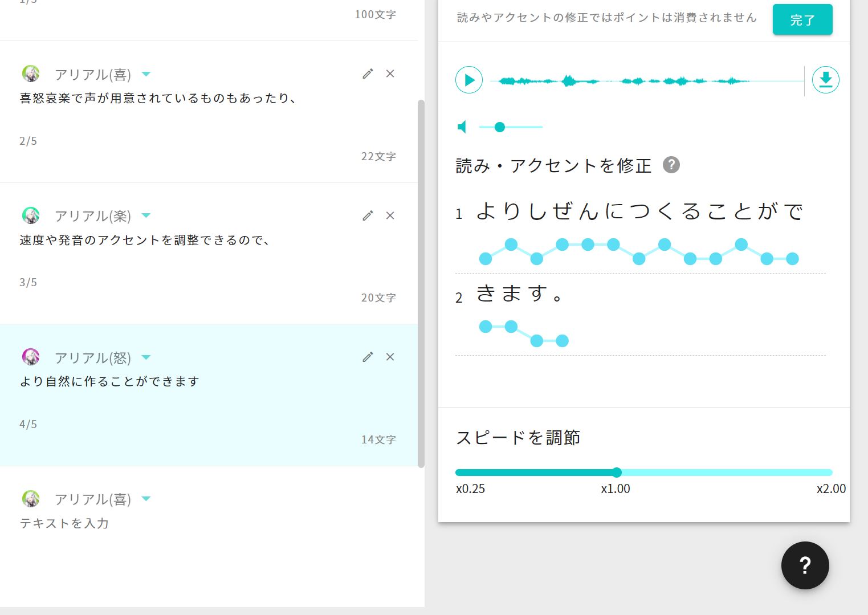Screen dimensions: 868x615
Task: Mute the audio volume
Action: pos(461,127)
